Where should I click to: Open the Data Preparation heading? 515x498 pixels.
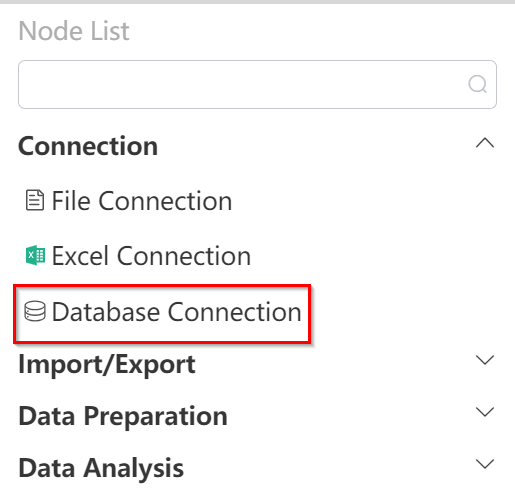[123, 416]
